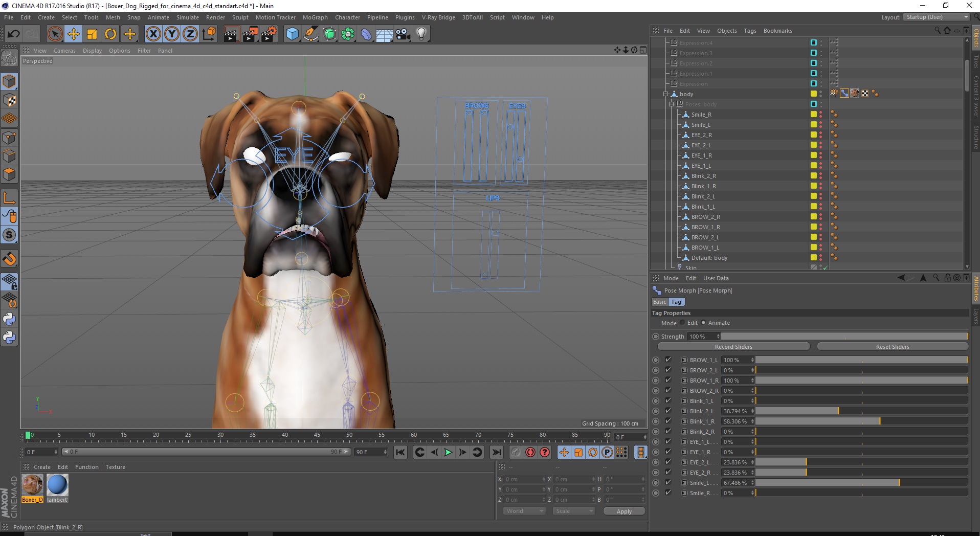Open the MoGraph menu

point(315,17)
